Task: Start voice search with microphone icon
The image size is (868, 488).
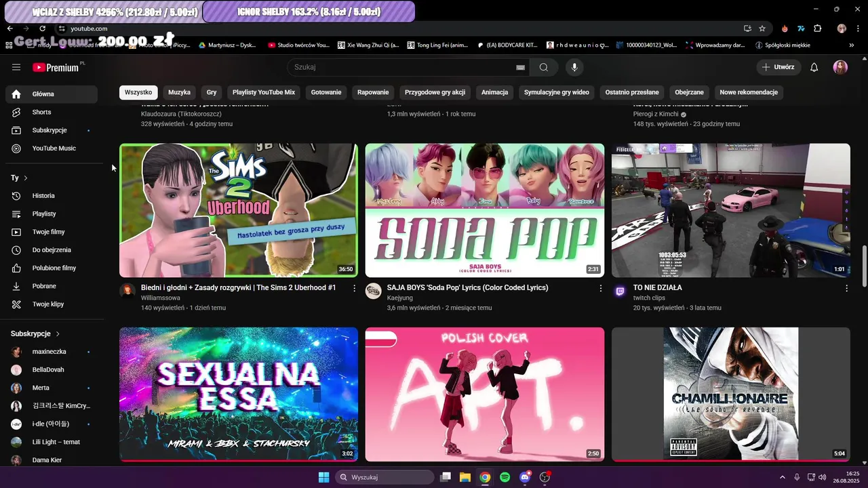Action: 574,67
